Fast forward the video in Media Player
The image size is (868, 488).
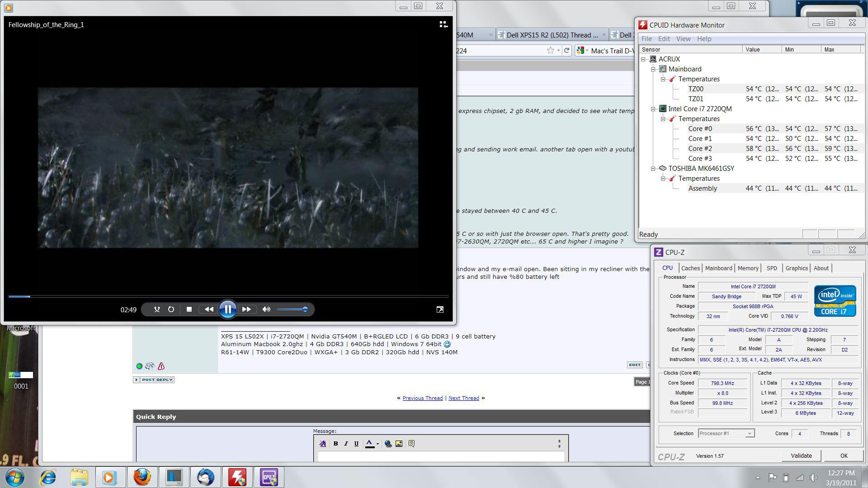coord(246,310)
